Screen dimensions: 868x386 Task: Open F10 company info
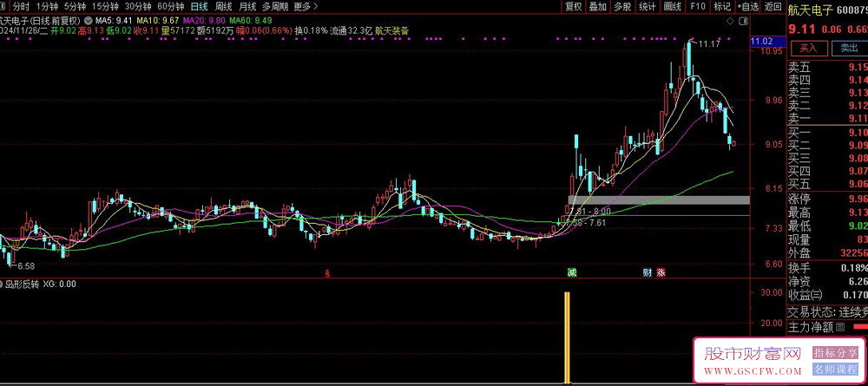pyautogui.click(x=698, y=7)
